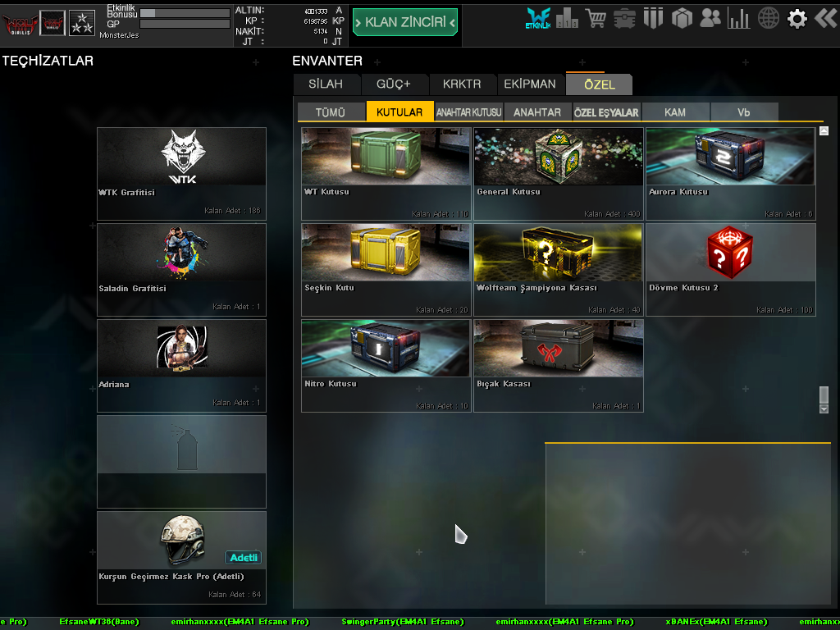Open the Vb sub-tab
This screenshot has width=840, height=630.
tap(743, 112)
